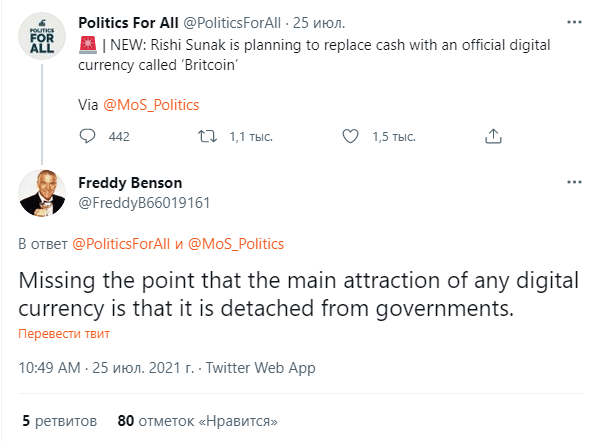600x441 pixels.
Task: Click Перевести твит to translate
Action: 64,334
